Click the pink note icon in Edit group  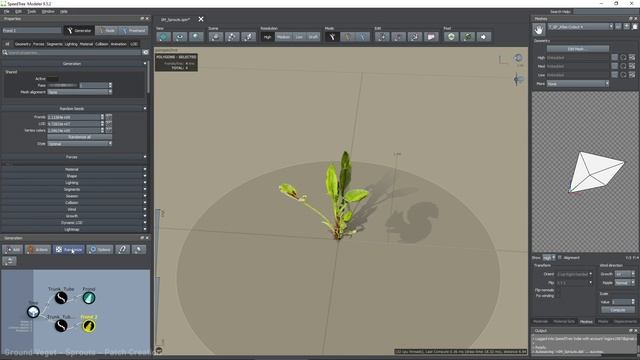point(431,37)
